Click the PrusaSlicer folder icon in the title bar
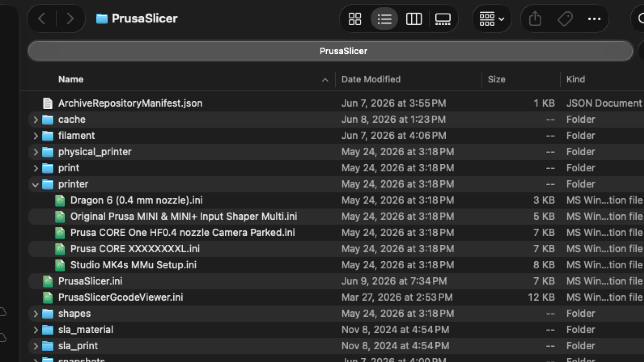Screen dimensions: 644x362 (x=102, y=19)
